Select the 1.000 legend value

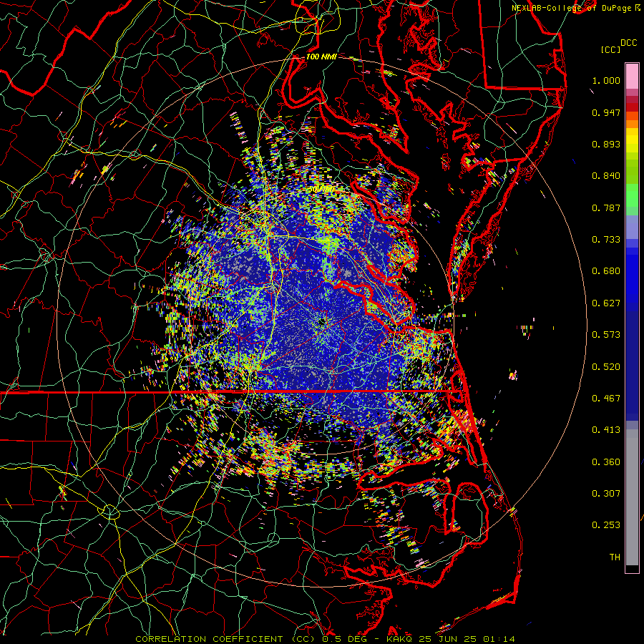click(606, 80)
